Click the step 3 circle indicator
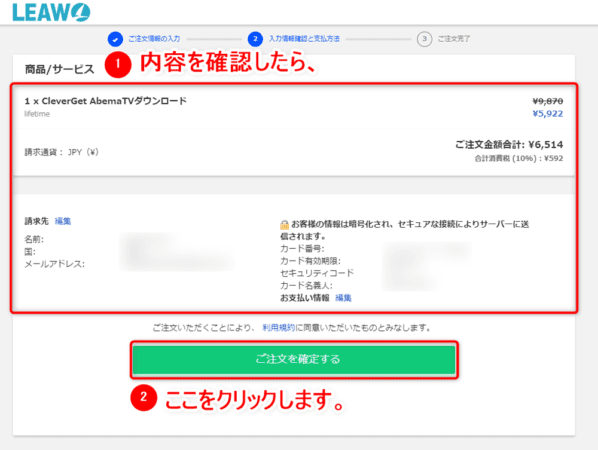The image size is (598, 450). (x=424, y=39)
